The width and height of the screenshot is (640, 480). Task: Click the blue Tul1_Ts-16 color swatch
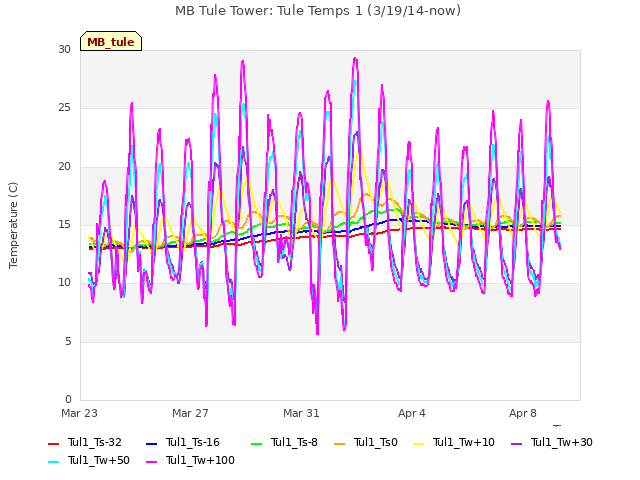[151, 444]
